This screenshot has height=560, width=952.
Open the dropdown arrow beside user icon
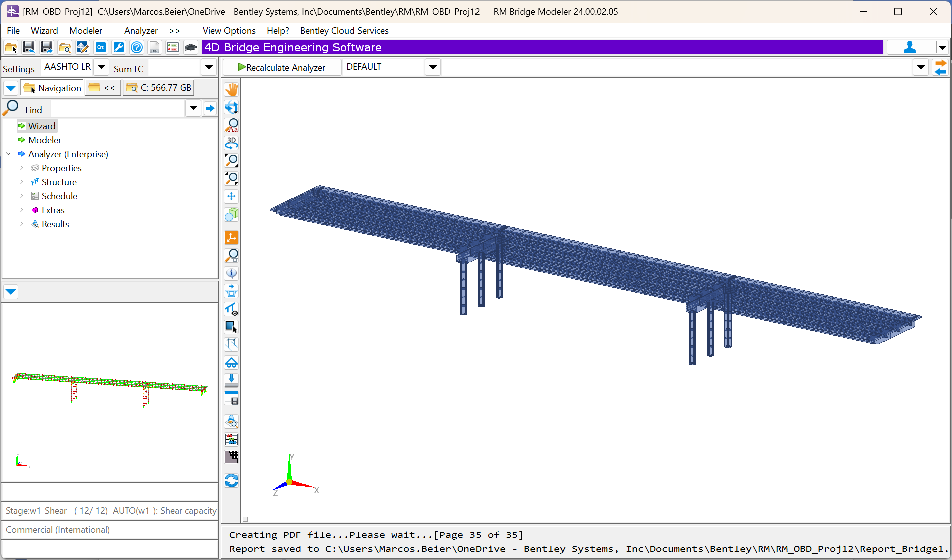(942, 48)
